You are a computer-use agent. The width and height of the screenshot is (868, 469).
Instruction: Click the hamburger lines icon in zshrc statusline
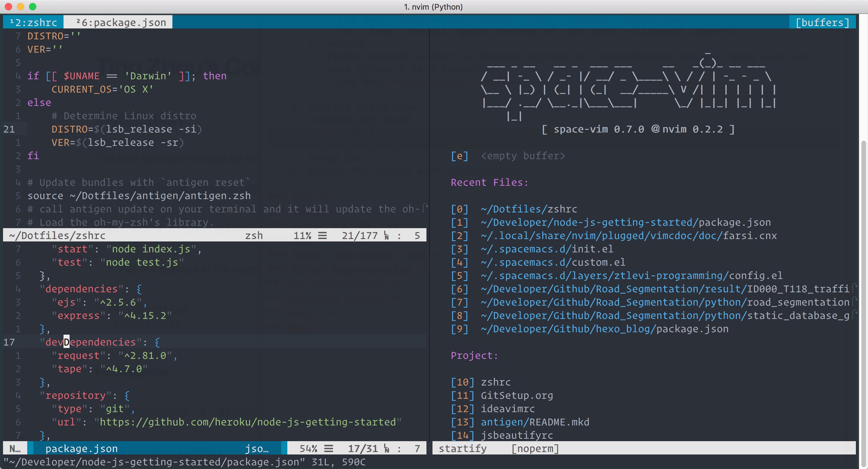point(322,235)
